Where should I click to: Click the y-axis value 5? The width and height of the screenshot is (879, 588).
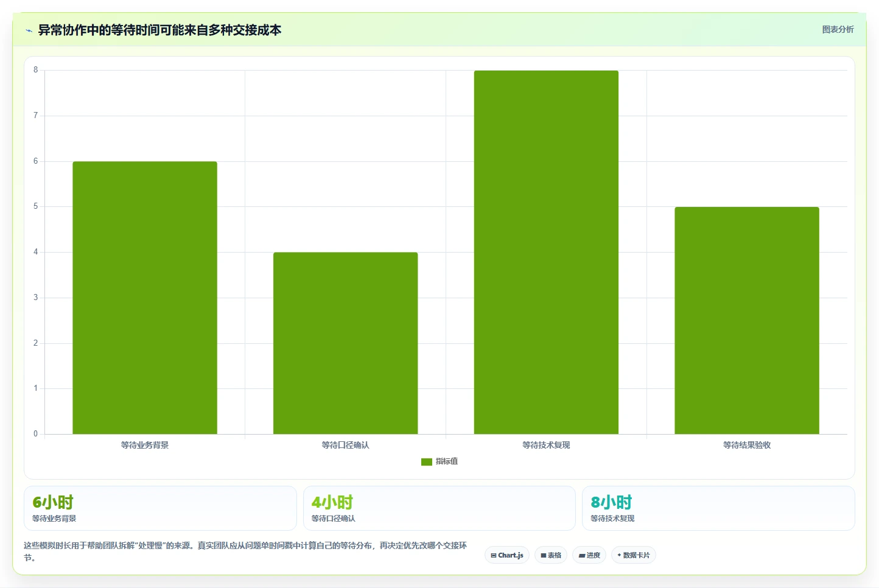[x=35, y=206]
